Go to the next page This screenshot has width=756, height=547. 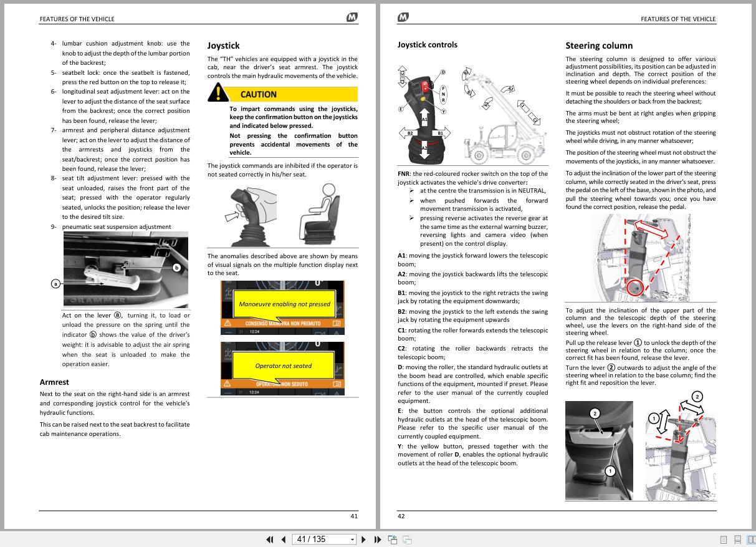click(x=364, y=540)
